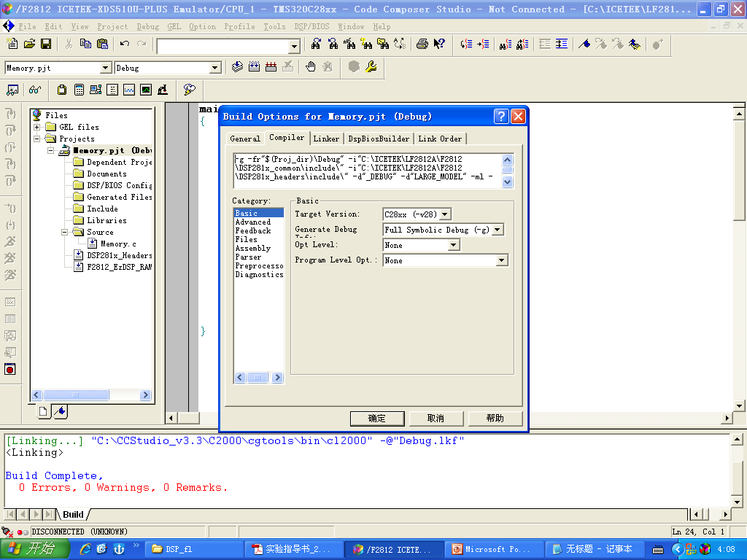This screenshot has width=747, height=560.
Task: Select Memory.c in the project tree
Action: point(118,244)
